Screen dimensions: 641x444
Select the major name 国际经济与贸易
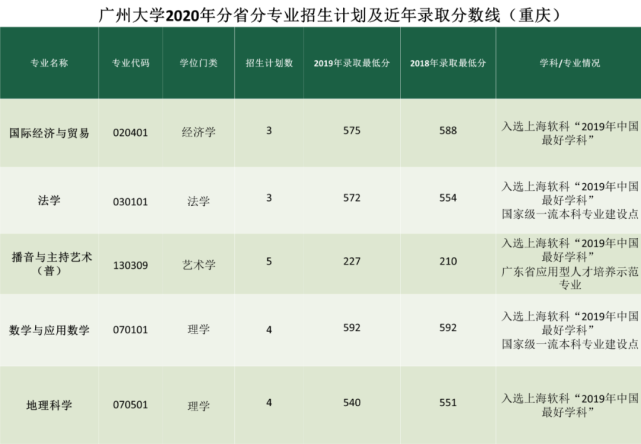[49, 133]
